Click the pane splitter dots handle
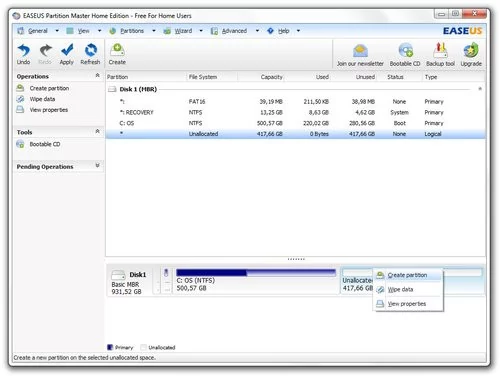The height and width of the screenshot is (376, 500). (296, 259)
